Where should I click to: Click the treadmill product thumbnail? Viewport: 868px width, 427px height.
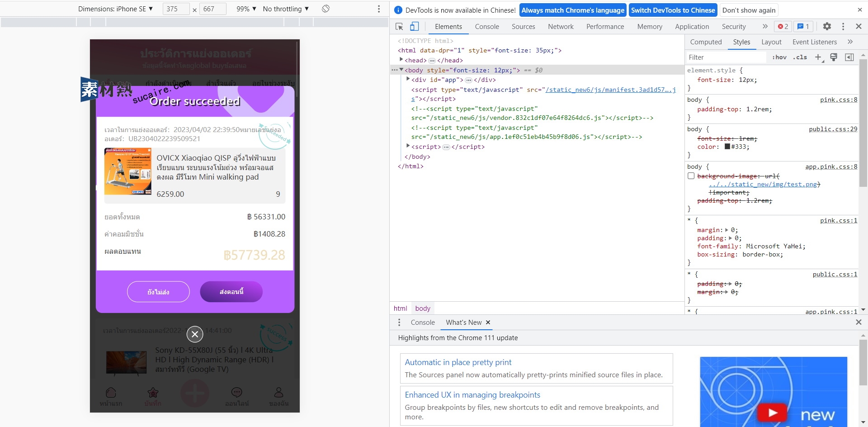[128, 171]
